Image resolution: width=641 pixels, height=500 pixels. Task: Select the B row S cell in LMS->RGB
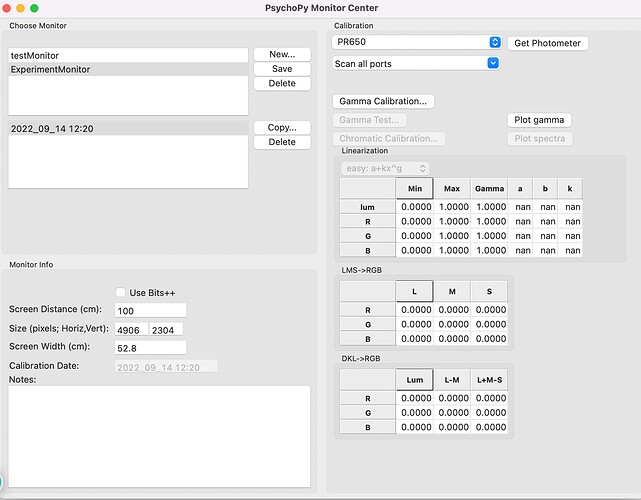489,339
